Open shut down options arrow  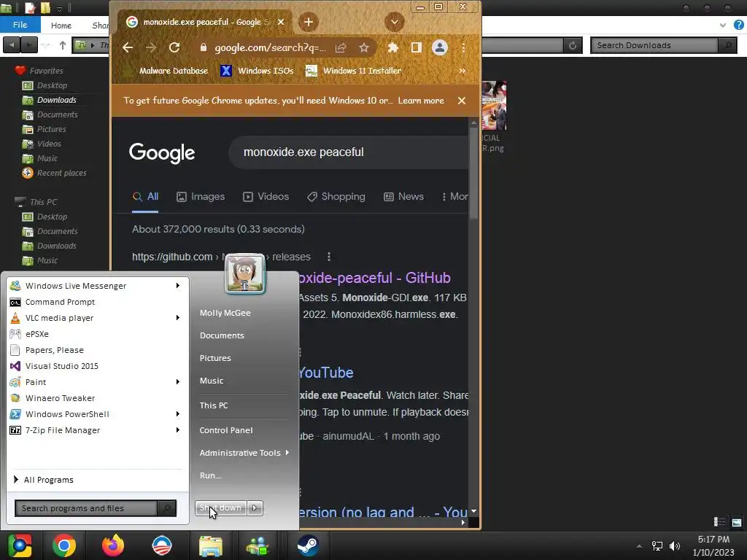tap(255, 507)
